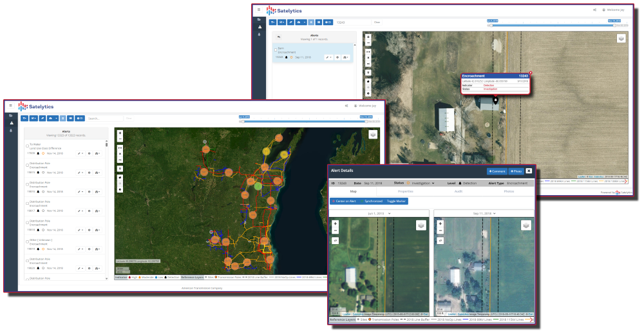
Task: Open folder icon in barn alert window sidebar
Action: point(259,19)
